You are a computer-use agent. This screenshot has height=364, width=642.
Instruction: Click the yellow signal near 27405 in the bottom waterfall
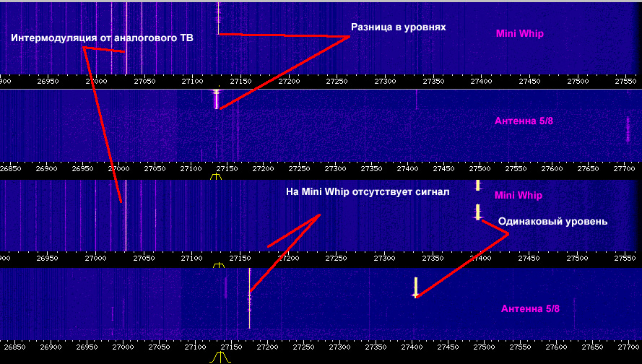click(415, 287)
